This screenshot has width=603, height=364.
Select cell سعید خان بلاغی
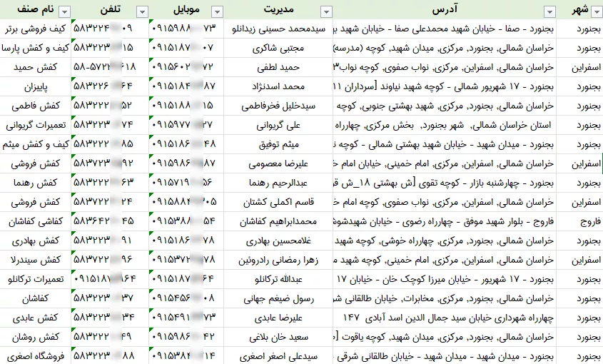(x=278, y=337)
